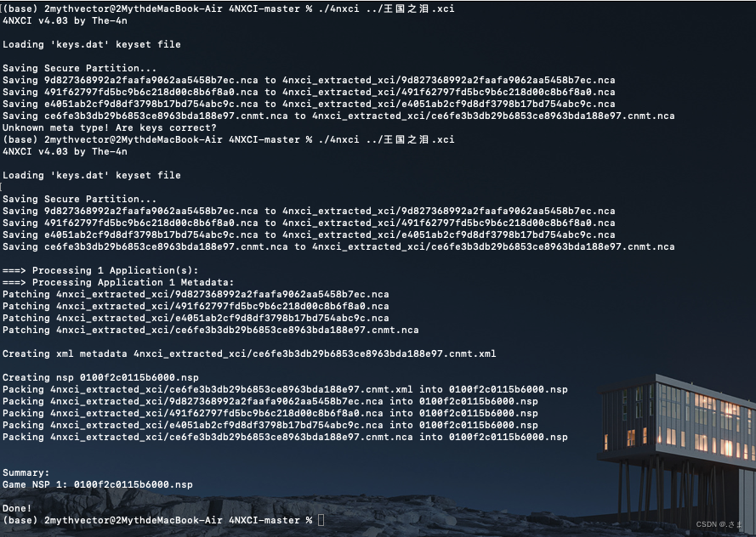Select the 'Packing' line for ce6fe3b3….cnmt.nca
The height and width of the screenshot is (537, 756).
[x=285, y=438]
